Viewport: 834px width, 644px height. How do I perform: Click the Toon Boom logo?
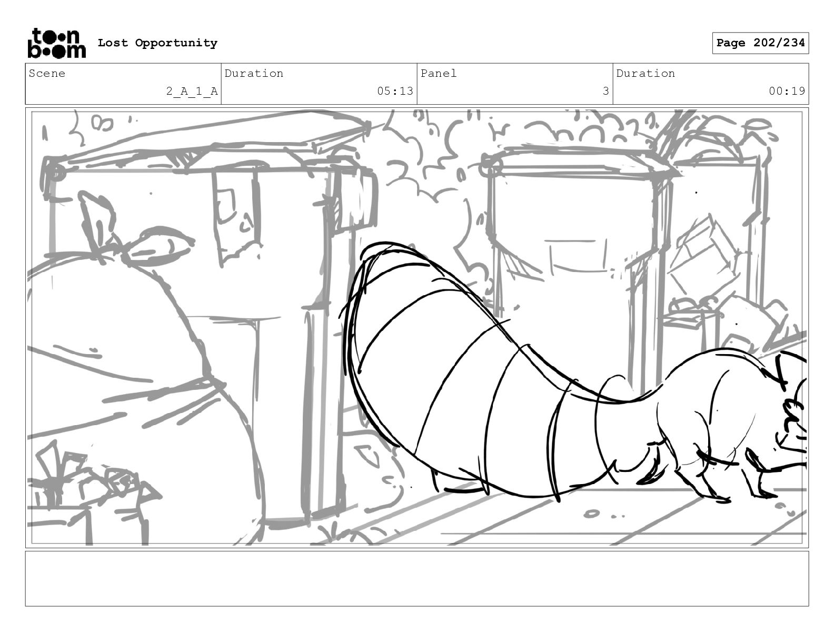coord(56,43)
